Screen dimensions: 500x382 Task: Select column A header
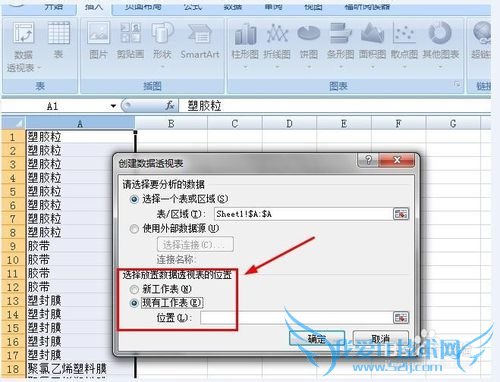point(80,124)
